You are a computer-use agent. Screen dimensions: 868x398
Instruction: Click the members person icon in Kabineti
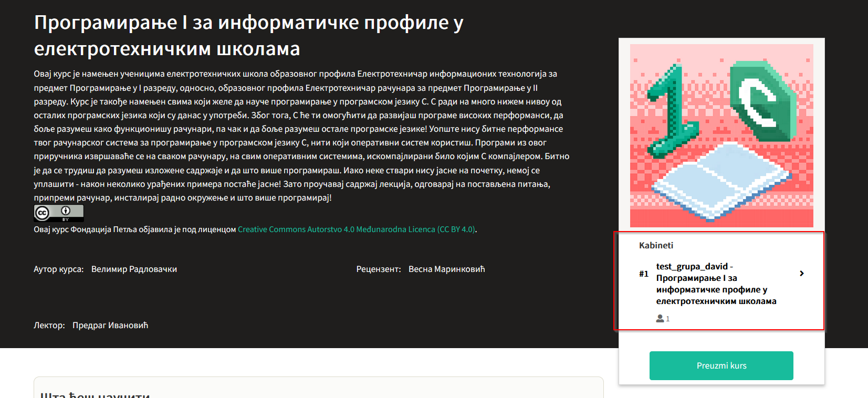click(660, 319)
